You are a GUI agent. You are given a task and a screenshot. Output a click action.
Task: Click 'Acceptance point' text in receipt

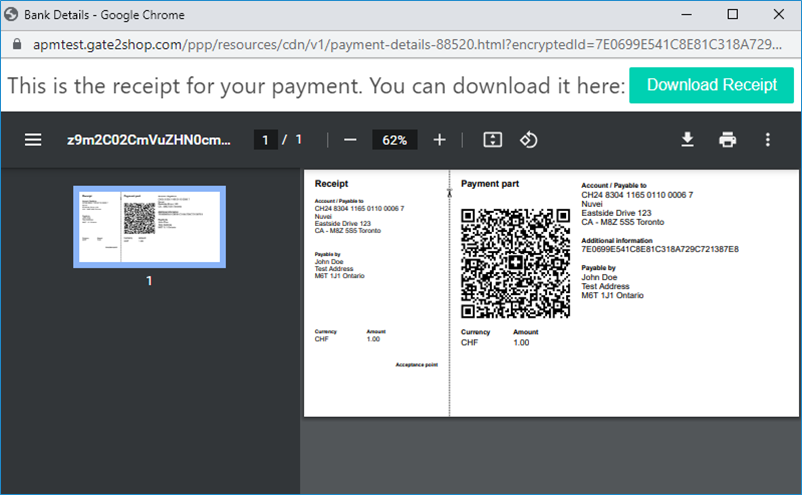tap(416, 365)
